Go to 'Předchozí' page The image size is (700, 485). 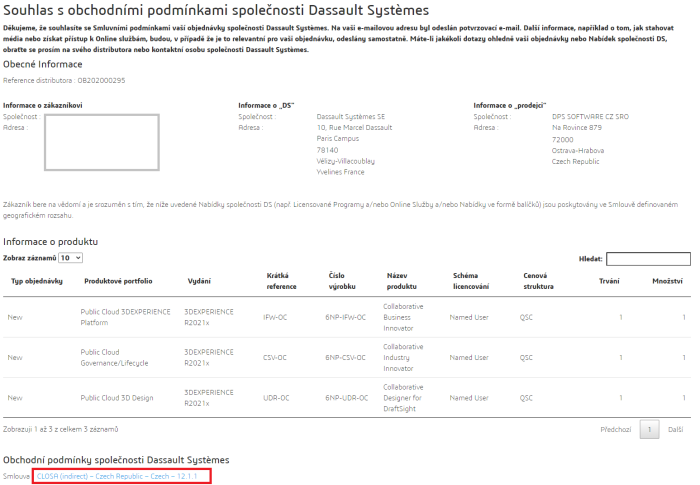pos(616,429)
